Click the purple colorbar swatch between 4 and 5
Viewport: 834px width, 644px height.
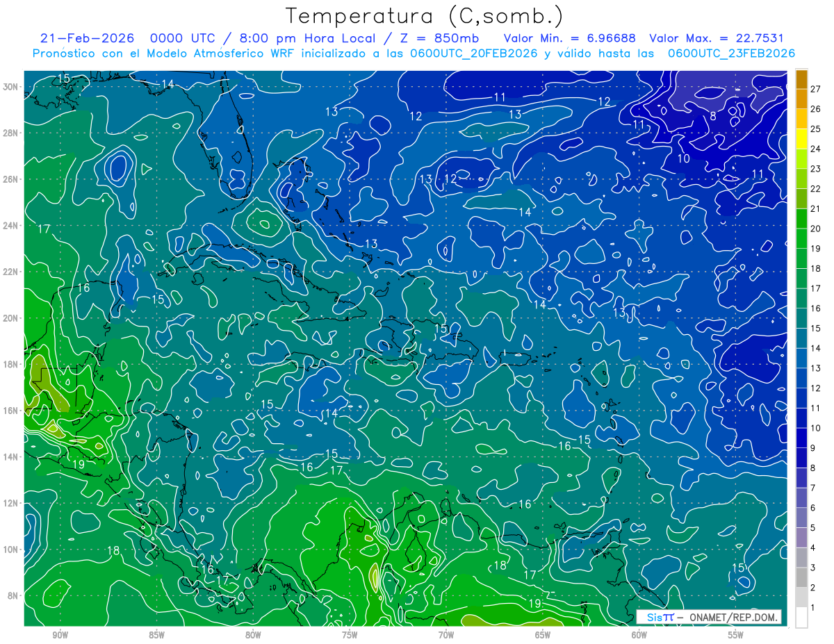pos(801,538)
